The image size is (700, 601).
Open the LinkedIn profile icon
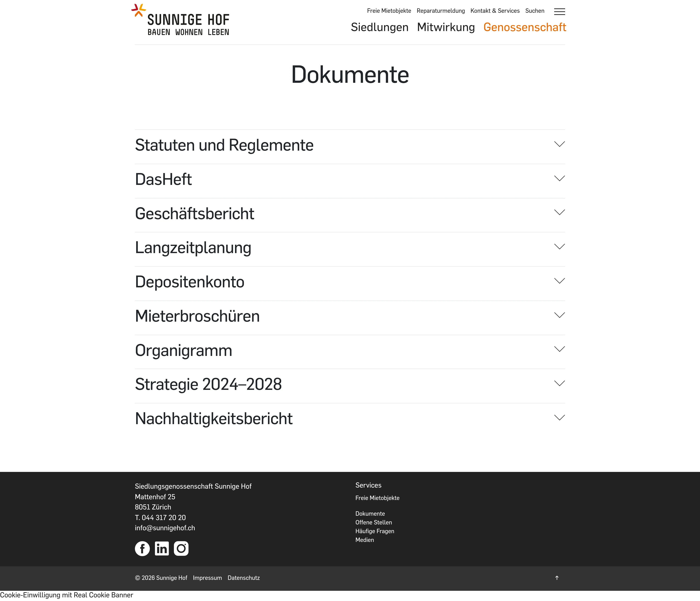coord(162,548)
